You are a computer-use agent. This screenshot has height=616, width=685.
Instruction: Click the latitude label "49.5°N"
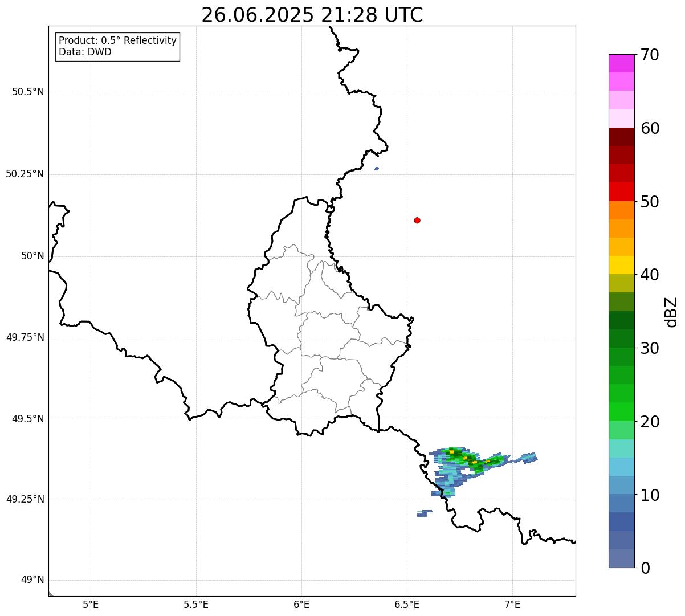tap(28, 419)
